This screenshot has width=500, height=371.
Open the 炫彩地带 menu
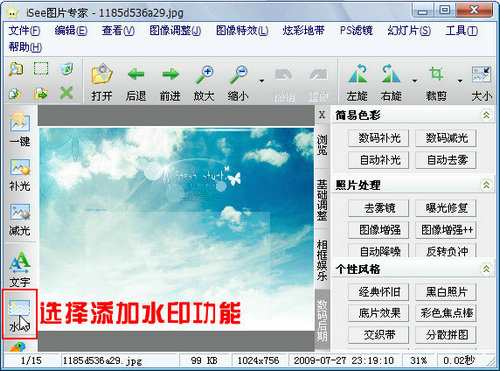point(303,31)
